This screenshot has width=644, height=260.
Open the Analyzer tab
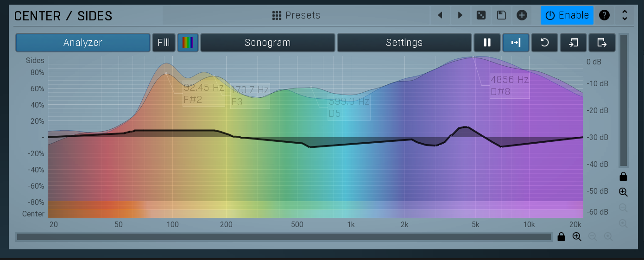tap(83, 43)
